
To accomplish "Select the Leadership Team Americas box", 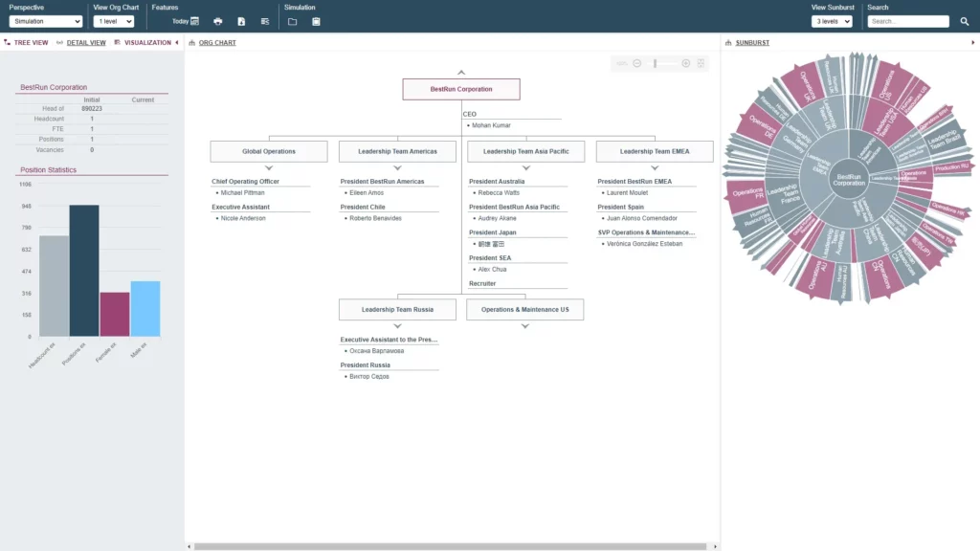I will [x=397, y=151].
